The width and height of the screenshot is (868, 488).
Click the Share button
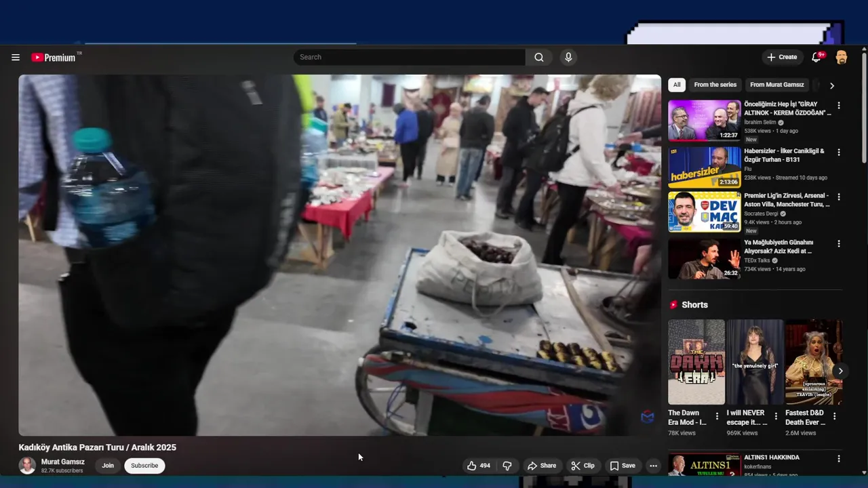click(542, 466)
